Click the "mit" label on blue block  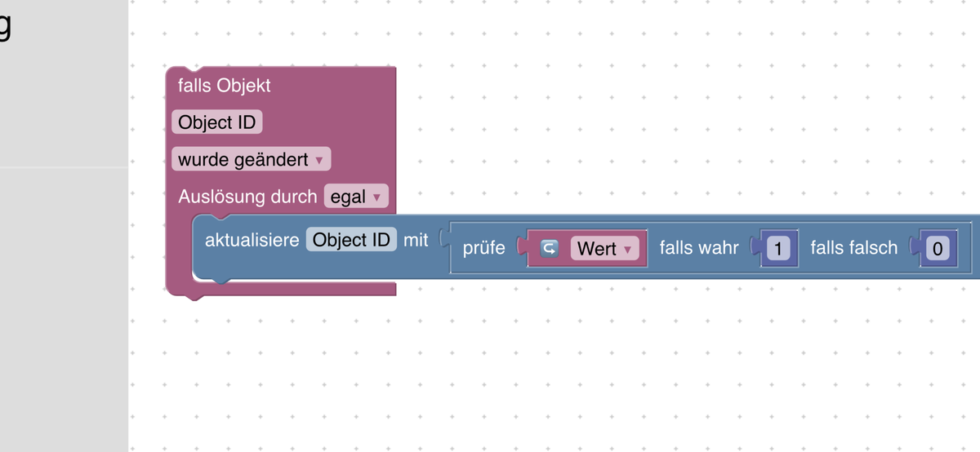pyautogui.click(x=416, y=241)
